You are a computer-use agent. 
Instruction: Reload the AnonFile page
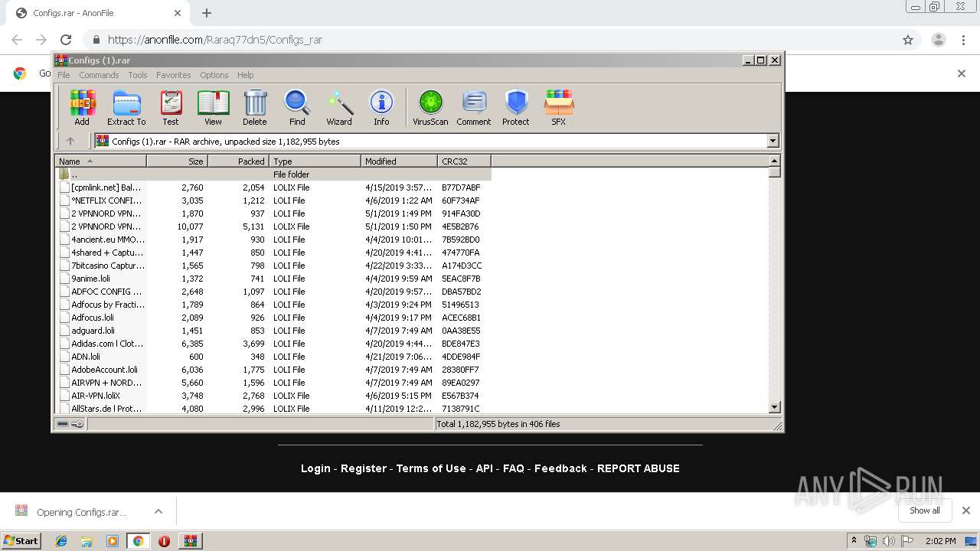(x=66, y=40)
